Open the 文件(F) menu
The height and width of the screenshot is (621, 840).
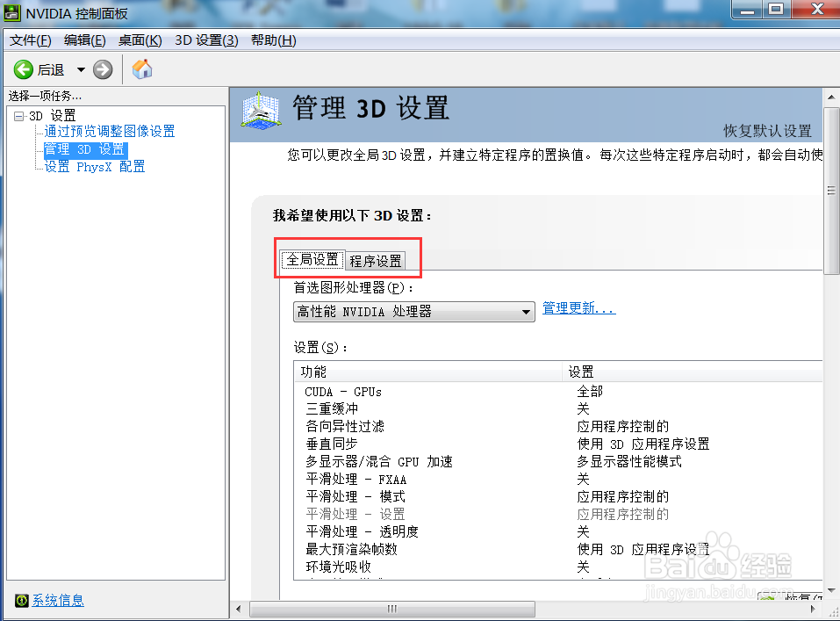click(x=31, y=40)
